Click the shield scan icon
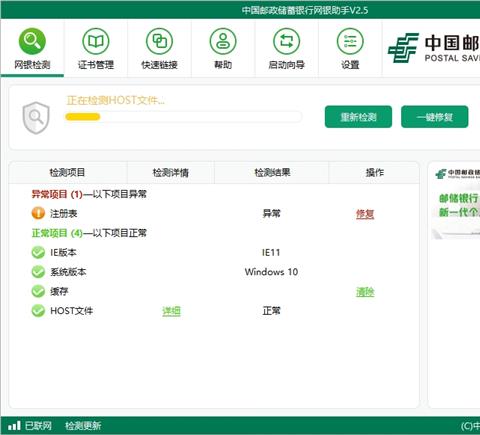 click(x=36, y=118)
